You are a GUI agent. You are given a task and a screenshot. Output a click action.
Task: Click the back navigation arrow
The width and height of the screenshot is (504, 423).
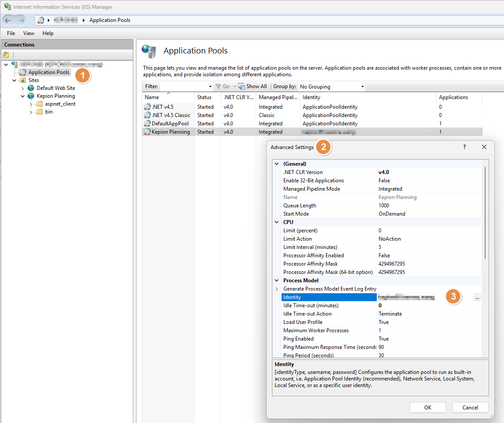[8, 20]
